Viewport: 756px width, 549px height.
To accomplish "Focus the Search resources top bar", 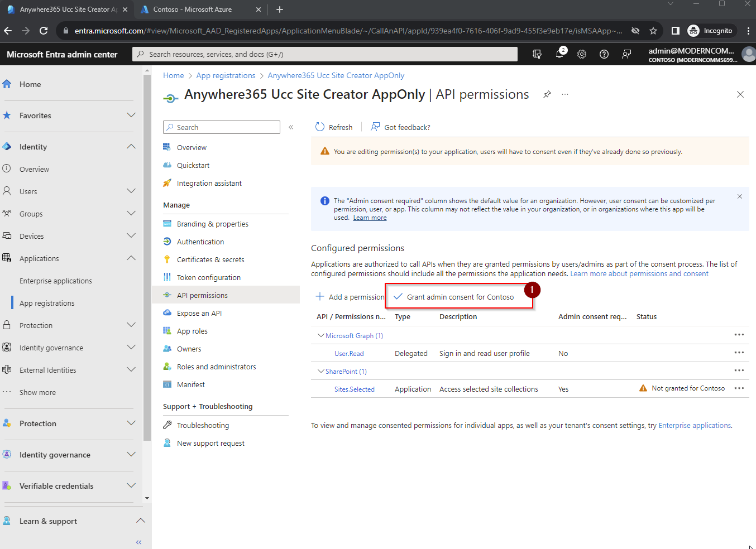I will [325, 54].
